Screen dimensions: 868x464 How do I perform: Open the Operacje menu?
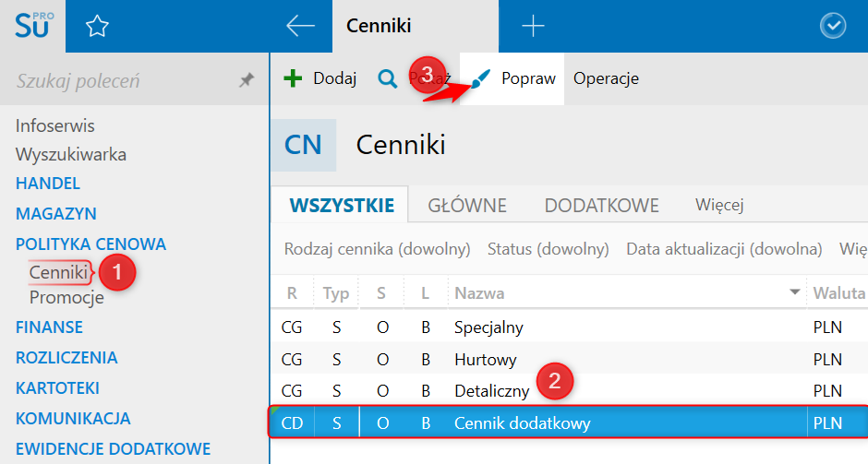click(606, 78)
